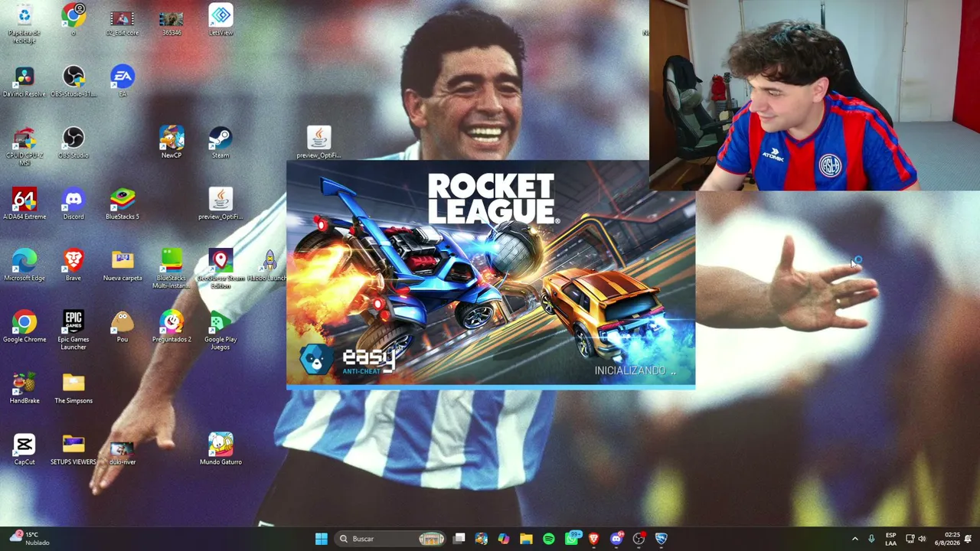Select the Brave browser desktop shortcut

[73, 266]
